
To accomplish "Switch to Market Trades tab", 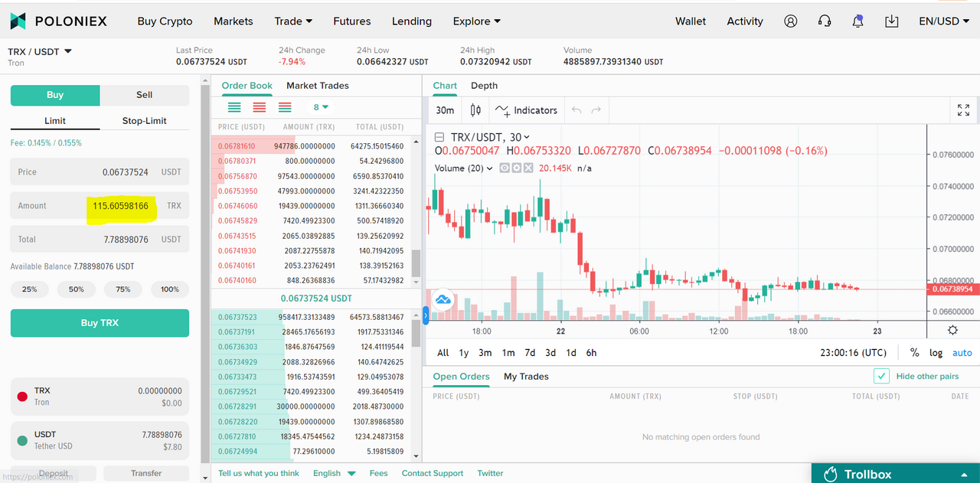I will click(318, 86).
